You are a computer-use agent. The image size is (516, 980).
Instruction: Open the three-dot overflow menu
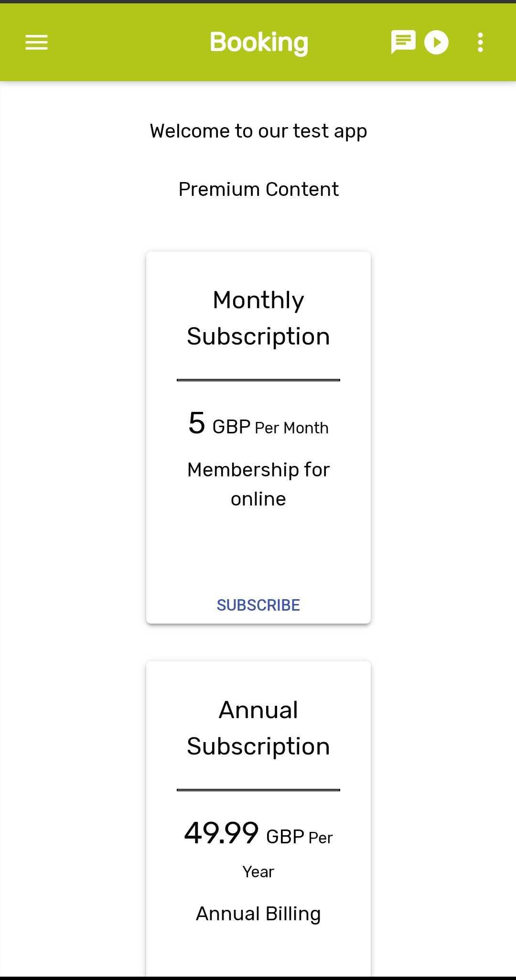tap(480, 42)
